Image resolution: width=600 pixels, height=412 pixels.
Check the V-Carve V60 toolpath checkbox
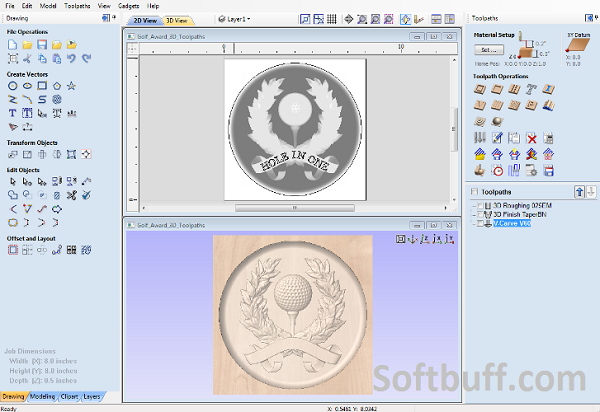tap(480, 224)
